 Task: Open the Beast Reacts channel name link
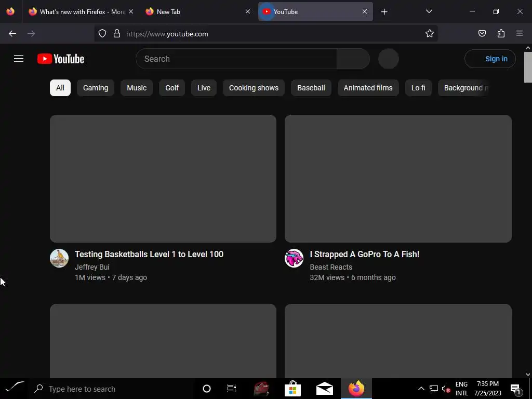(331, 267)
